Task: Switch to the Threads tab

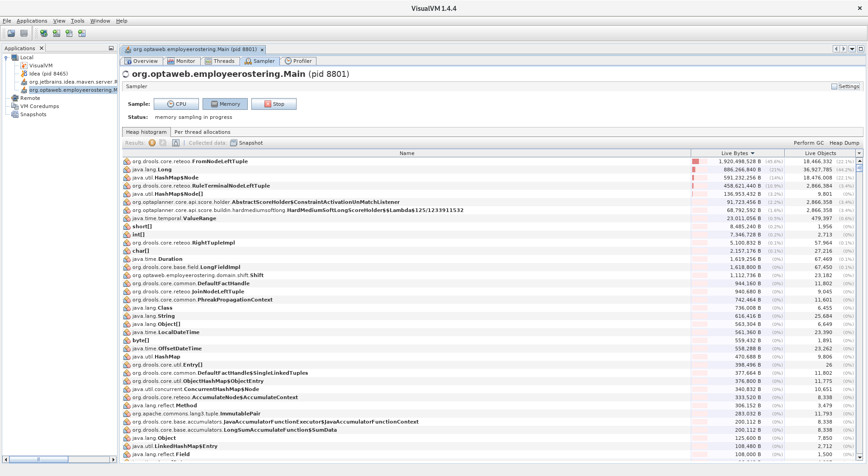Action: 220,61
